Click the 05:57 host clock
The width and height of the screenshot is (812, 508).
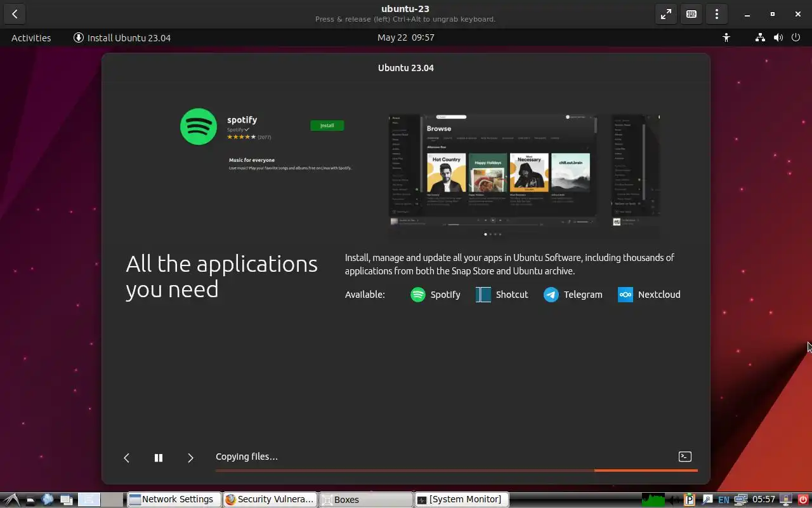point(764,500)
